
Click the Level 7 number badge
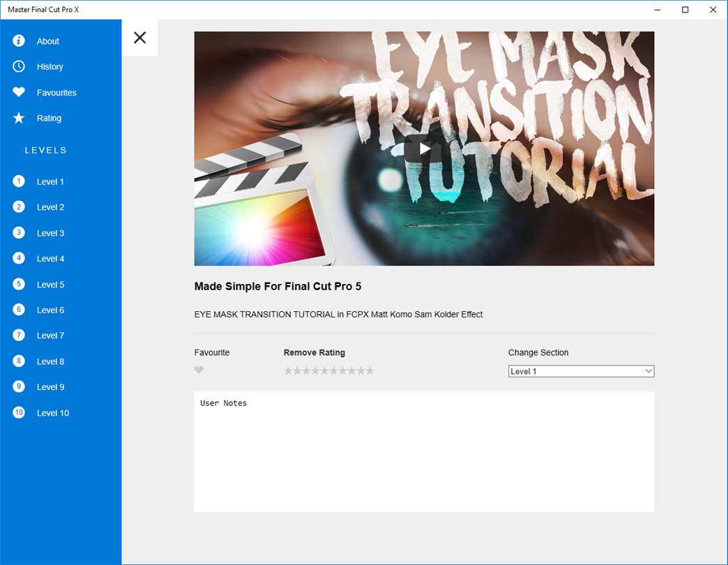(19, 336)
